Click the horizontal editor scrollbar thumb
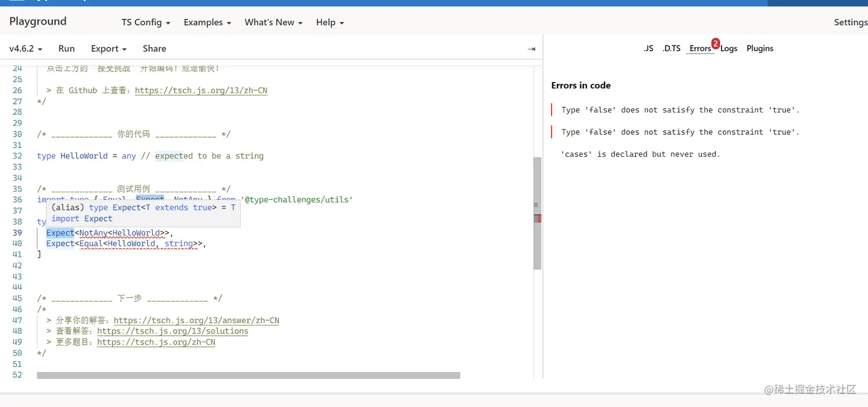 [249, 375]
